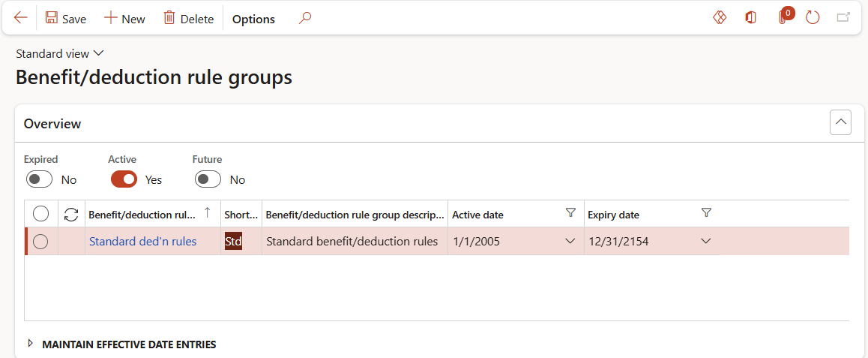Image resolution: width=868 pixels, height=358 pixels.
Task: Go back with the left arrow icon
Action: tap(20, 18)
